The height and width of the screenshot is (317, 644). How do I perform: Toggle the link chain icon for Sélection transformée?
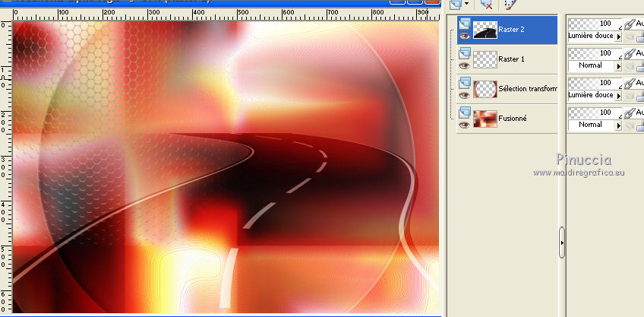630,83
